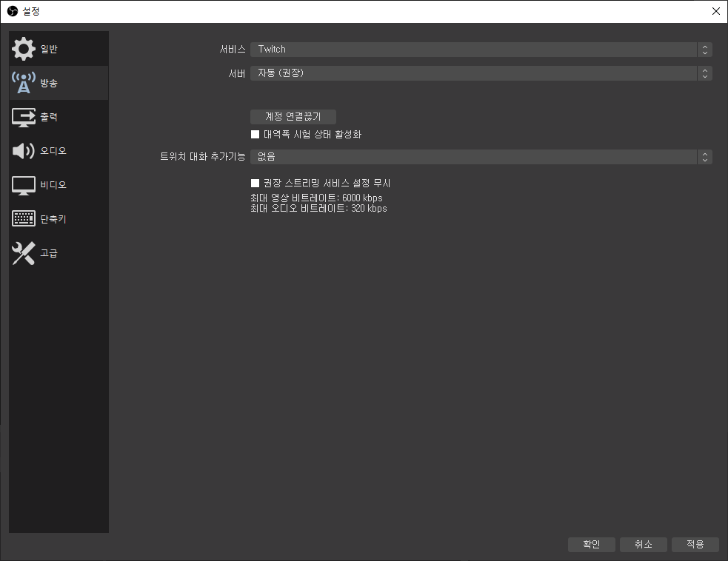Open the 고급 tab label
The height and width of the screenshot is (561, 728).
click(x=49, y=253)
